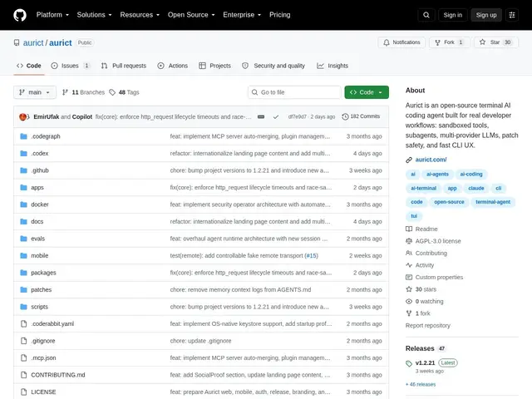The height and width of the screenshot is (399, 532).
Task: Switch to the Actions tab
Action: coord(172,66)
